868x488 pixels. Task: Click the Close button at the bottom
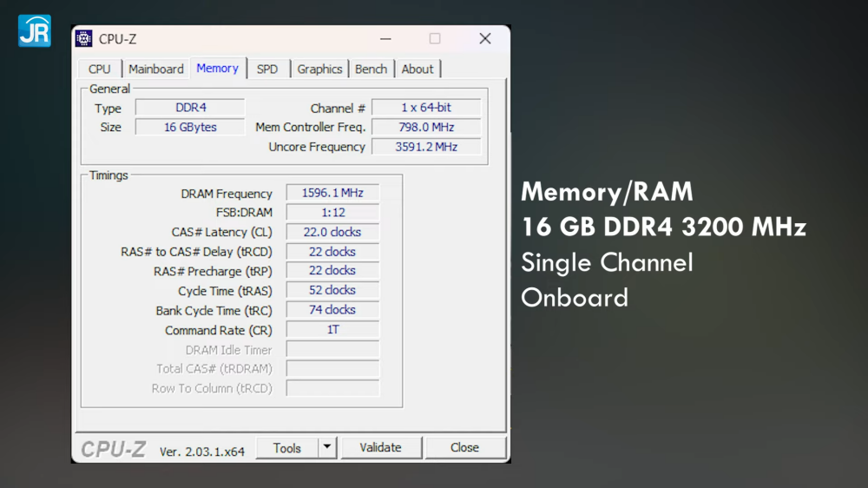pos(465,447)
